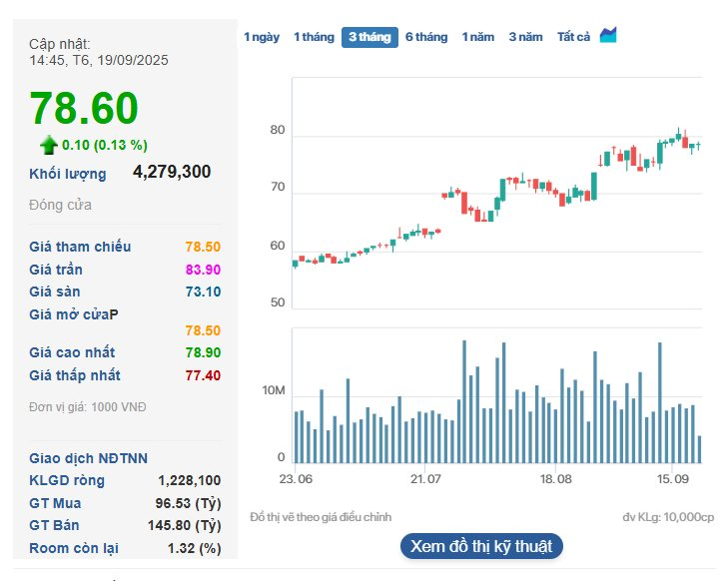Open Xem đồ thị kỹ thuật button
The width and height of the screenshot is (728, 581).
(482, 546)
